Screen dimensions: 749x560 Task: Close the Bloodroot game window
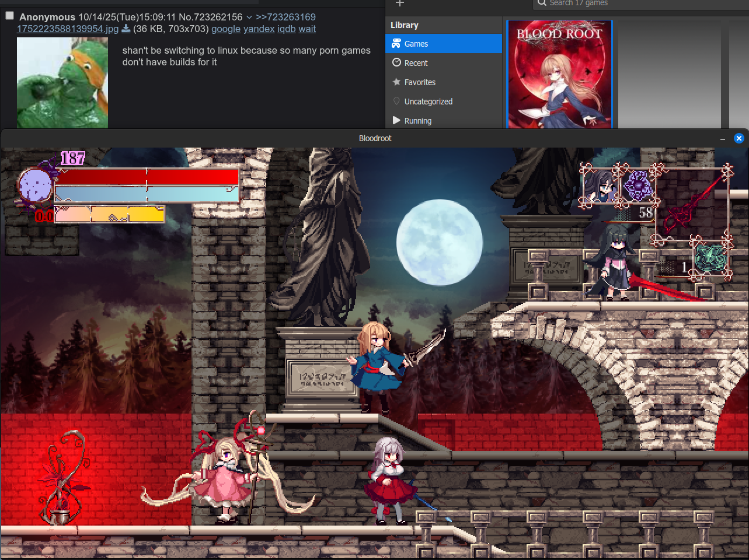(739, 138)
